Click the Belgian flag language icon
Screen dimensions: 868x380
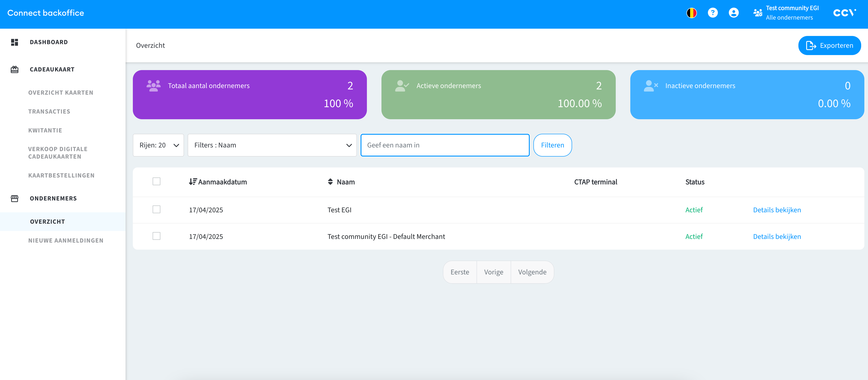coord(691,13)
